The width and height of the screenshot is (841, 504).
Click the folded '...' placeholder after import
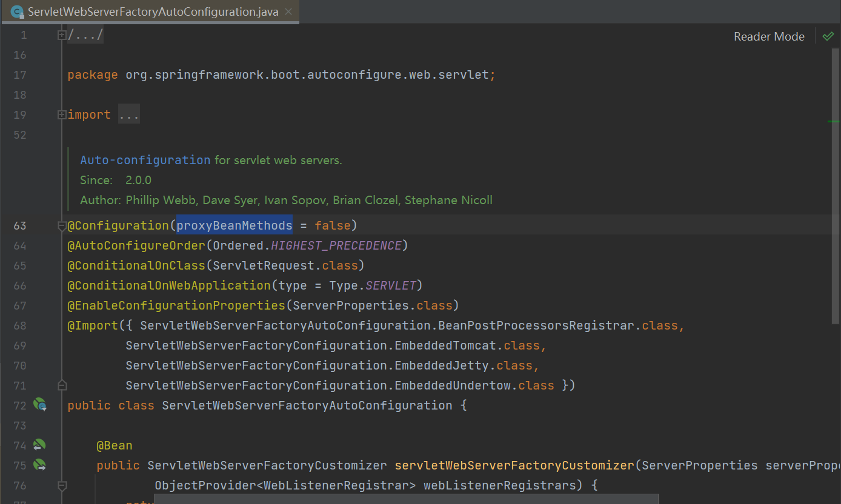point(129,114)
